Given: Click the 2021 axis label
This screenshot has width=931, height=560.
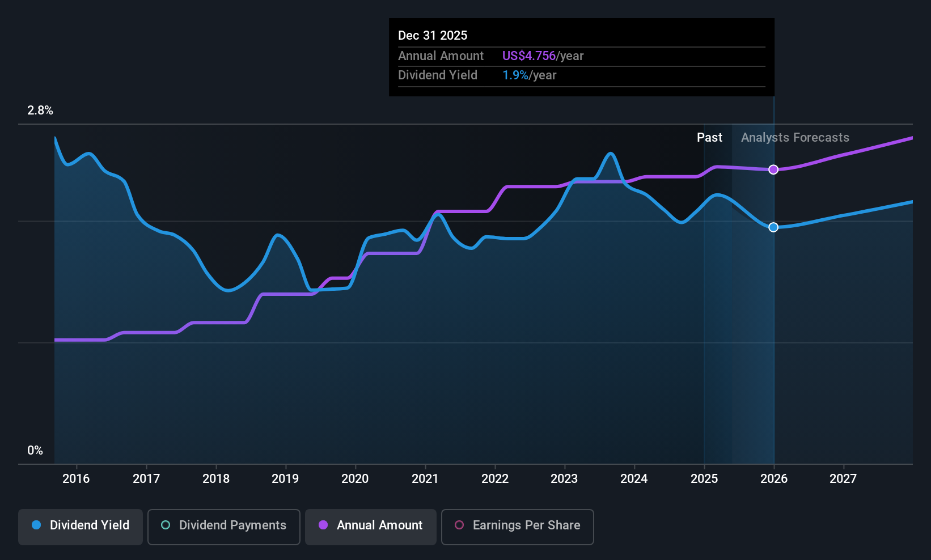Looking at the screenshot, I should 425,479.
